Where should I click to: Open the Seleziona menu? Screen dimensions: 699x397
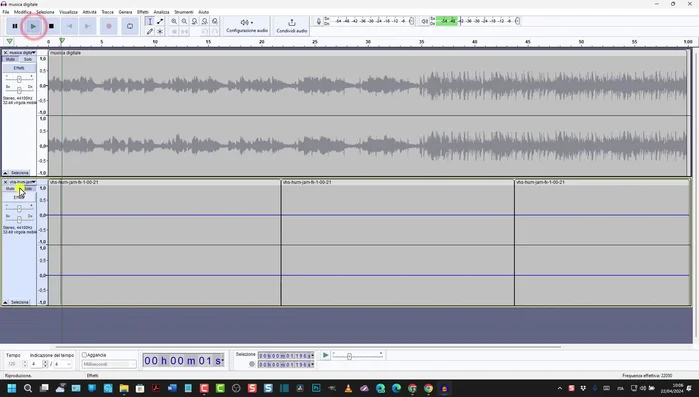[x=45, y=12]
